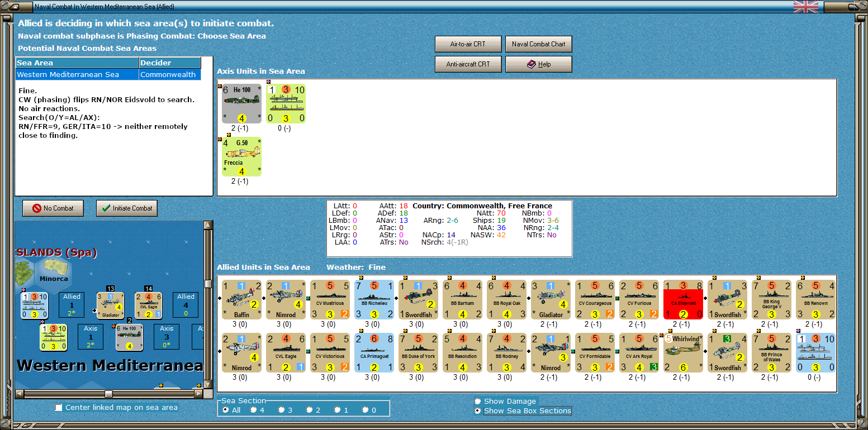Select the BB Resolution battleship
Image resolution: width=868 pixels, height=430 pixels.
pyautogui.click(x=462, y=353)
